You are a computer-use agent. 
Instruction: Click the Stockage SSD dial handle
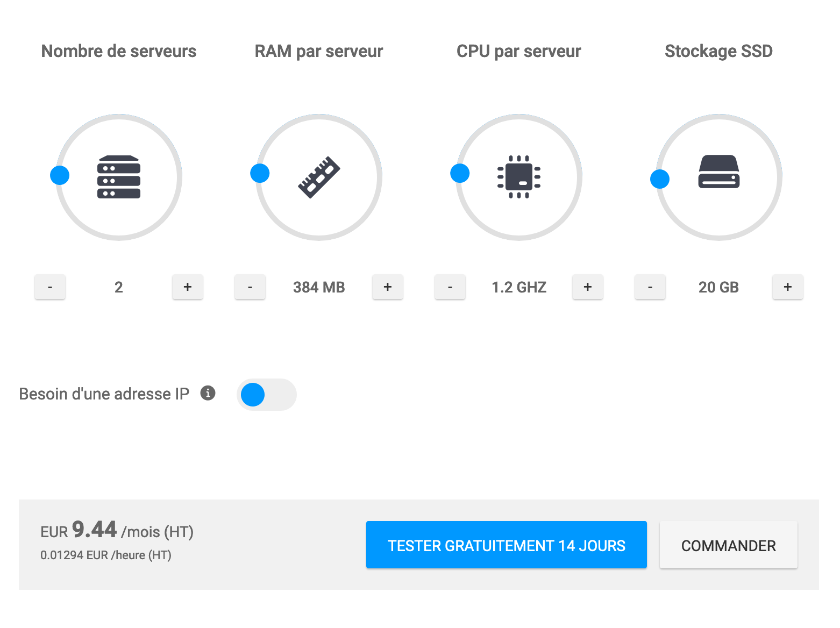tap(660, 179)
